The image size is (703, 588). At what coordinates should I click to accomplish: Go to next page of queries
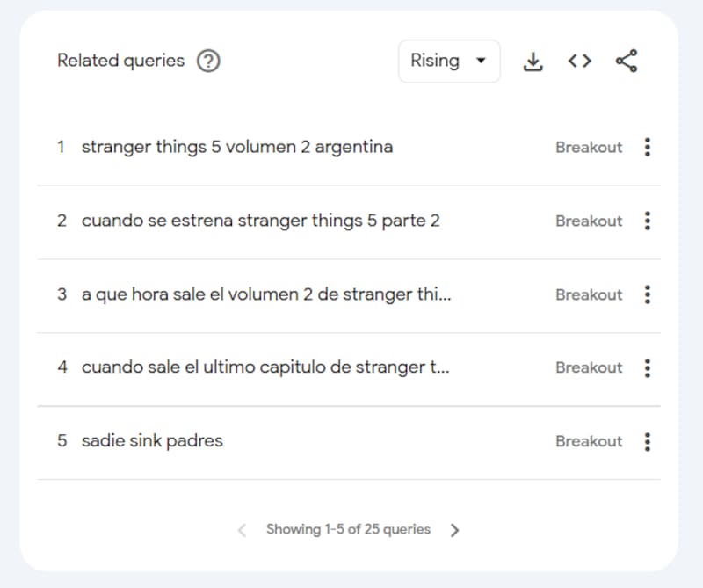[x=454, y=530]
